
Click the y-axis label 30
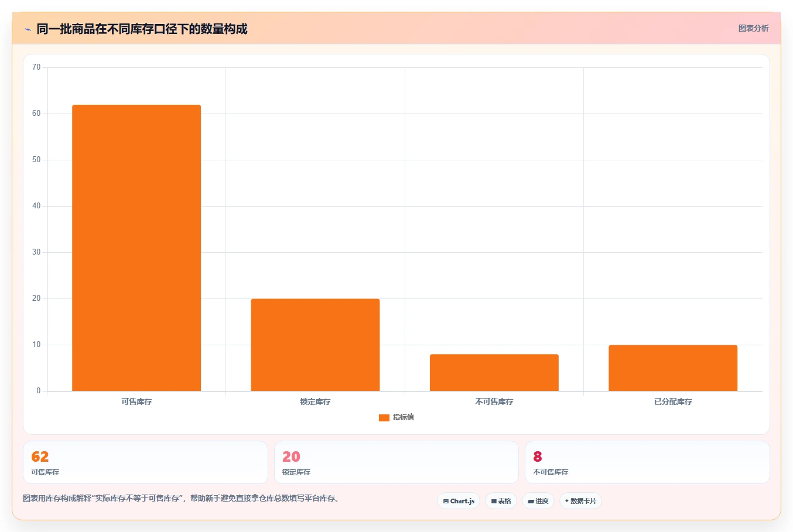(36, 252)
